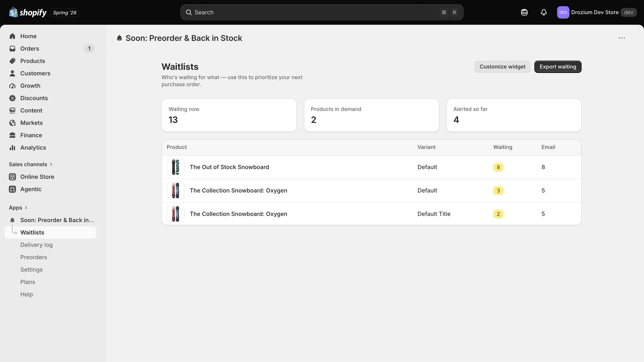Open the Sidekick assistant icon
644x362 pixels.
click(524, 12)
